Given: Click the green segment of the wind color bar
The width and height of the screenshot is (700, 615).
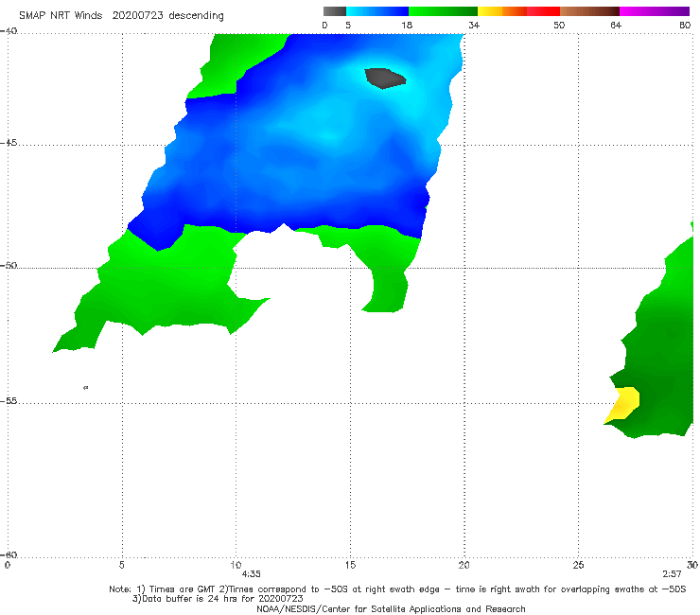Looking at the screenshot, I should 443,11.
